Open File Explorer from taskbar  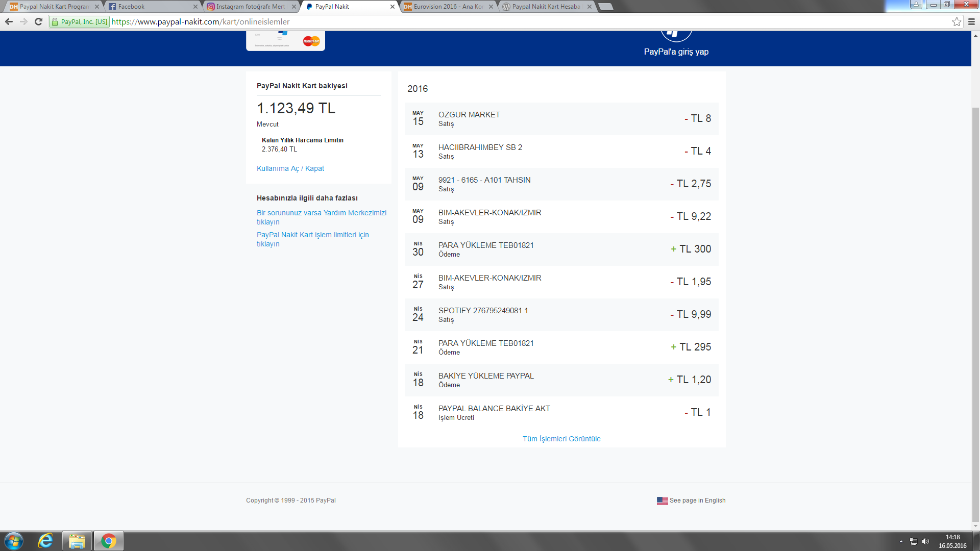[x=77, y=541]
